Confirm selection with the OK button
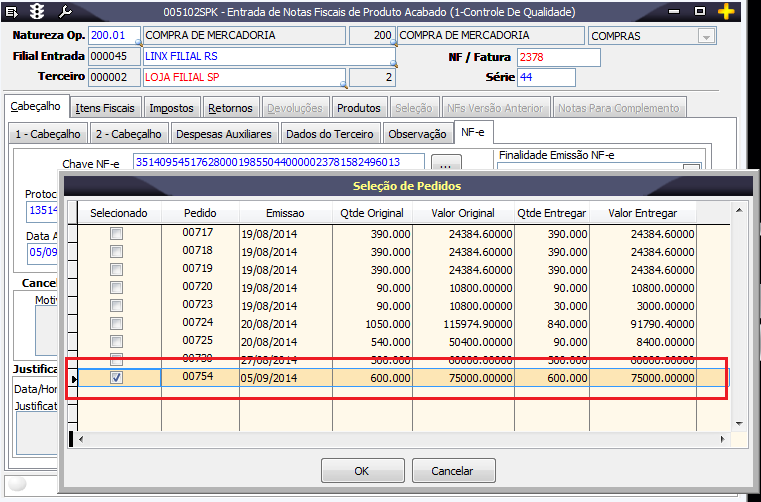 pos(361,470)
